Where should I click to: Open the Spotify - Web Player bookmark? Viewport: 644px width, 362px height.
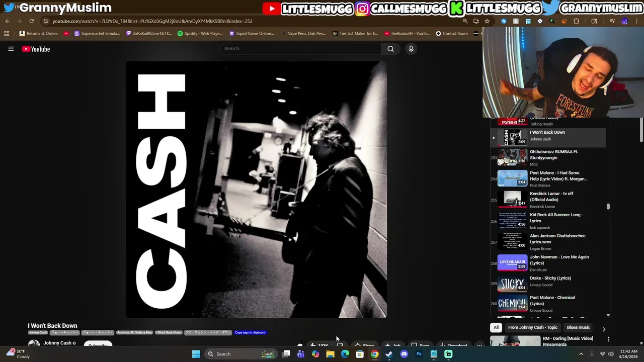[200, 33]
